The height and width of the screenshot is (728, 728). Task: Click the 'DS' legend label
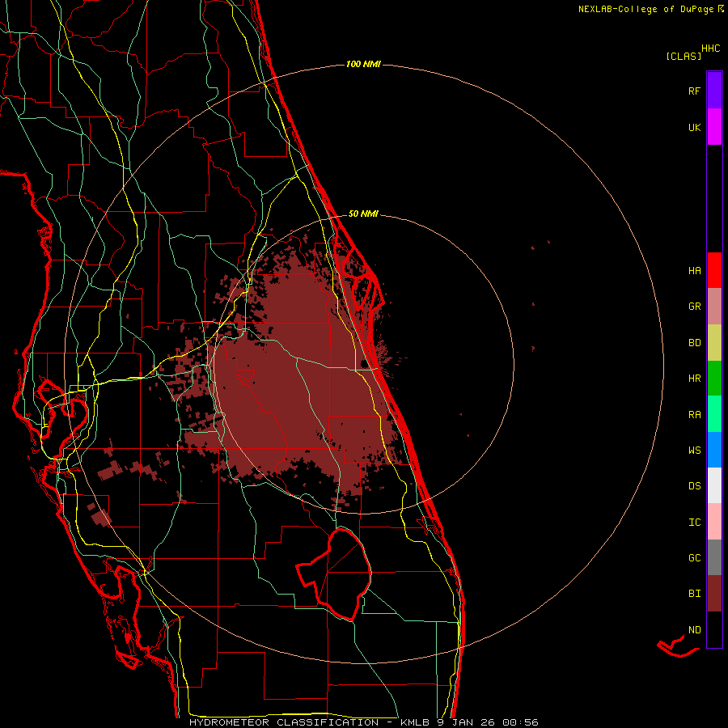694,486
